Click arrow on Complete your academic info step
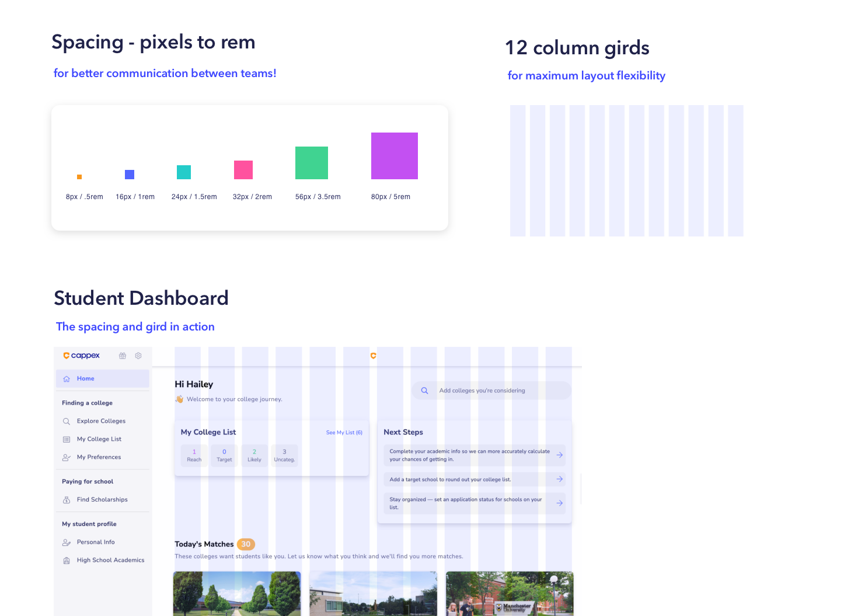The image size is (844, 616). [x=559, y=455]
